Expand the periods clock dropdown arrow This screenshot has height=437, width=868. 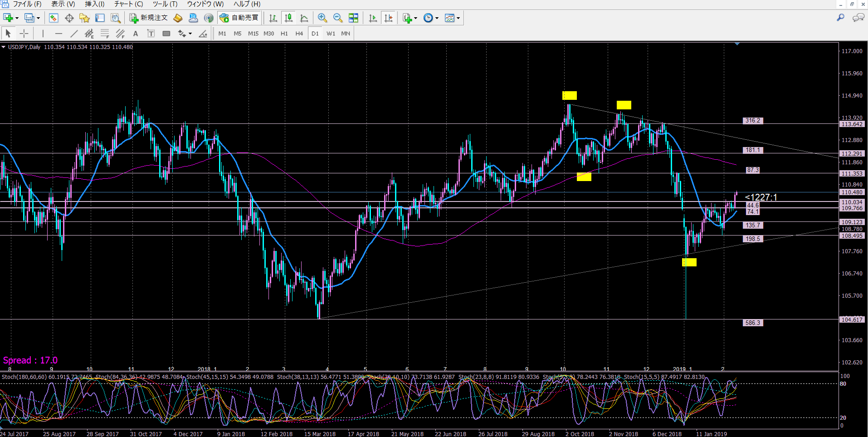coord(437,18)
